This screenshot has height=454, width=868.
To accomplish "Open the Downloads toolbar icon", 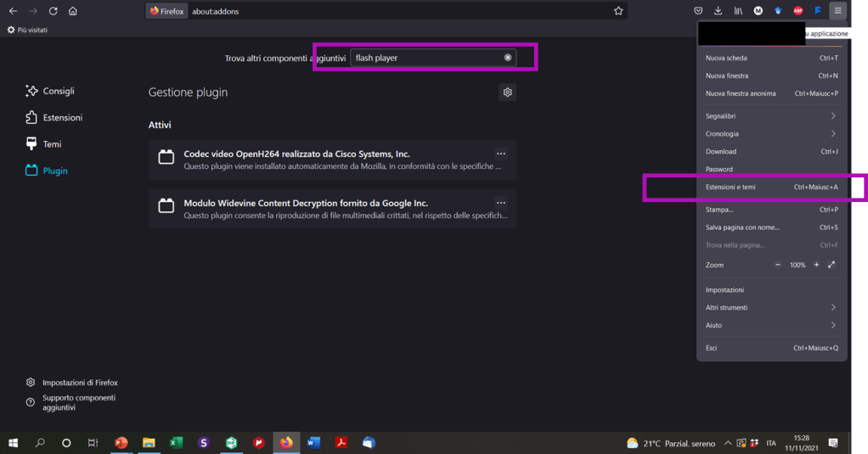I will [718, 11].
